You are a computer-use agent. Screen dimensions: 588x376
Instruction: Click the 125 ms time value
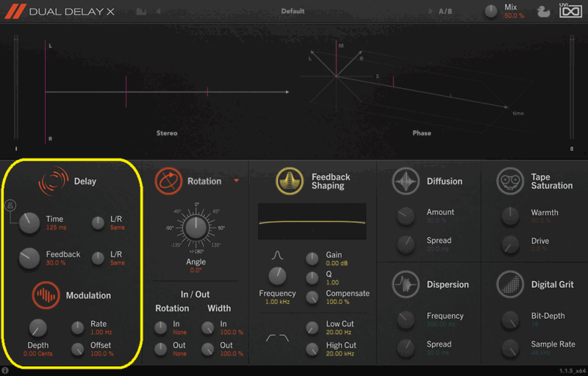coord(57,228)
